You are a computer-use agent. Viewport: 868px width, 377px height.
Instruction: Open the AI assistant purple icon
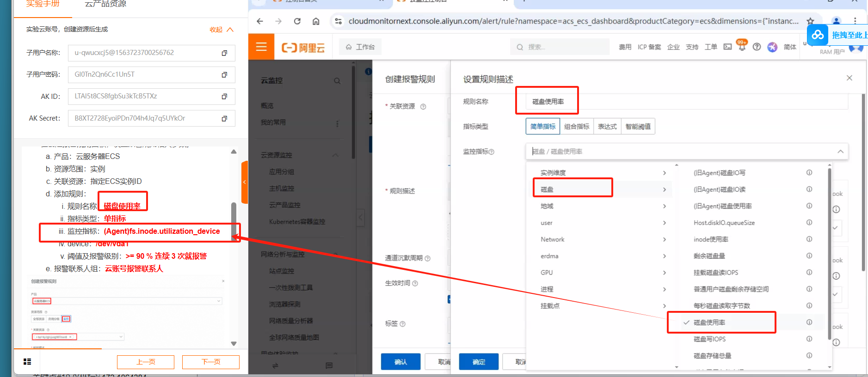[x=772, y=47]
